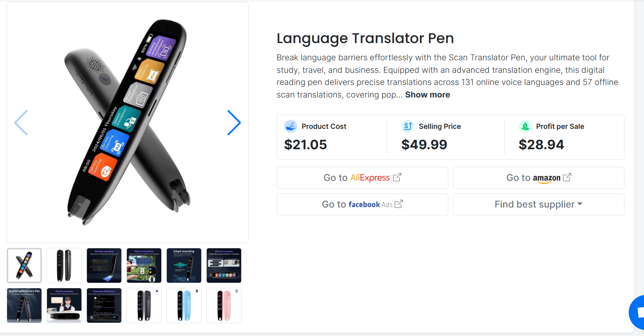Click the previous image arrow
Image resolution: width=644 pixels, height=336 pixels.
click(21, 123)
